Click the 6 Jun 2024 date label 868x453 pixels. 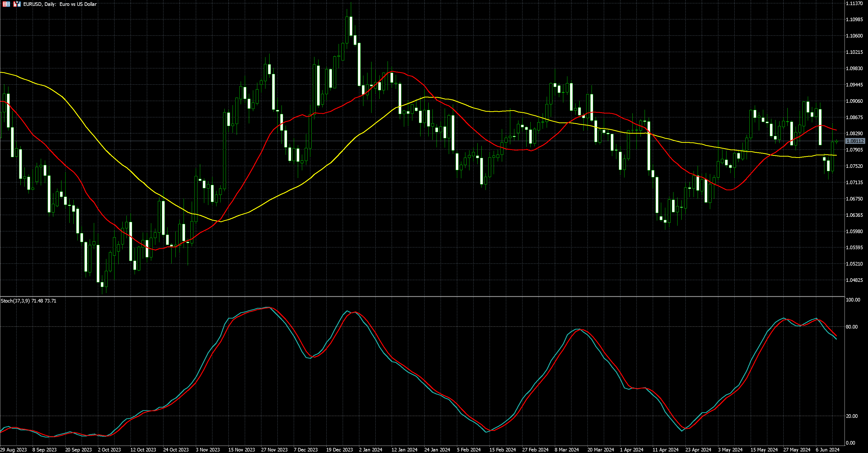point(827,450)
